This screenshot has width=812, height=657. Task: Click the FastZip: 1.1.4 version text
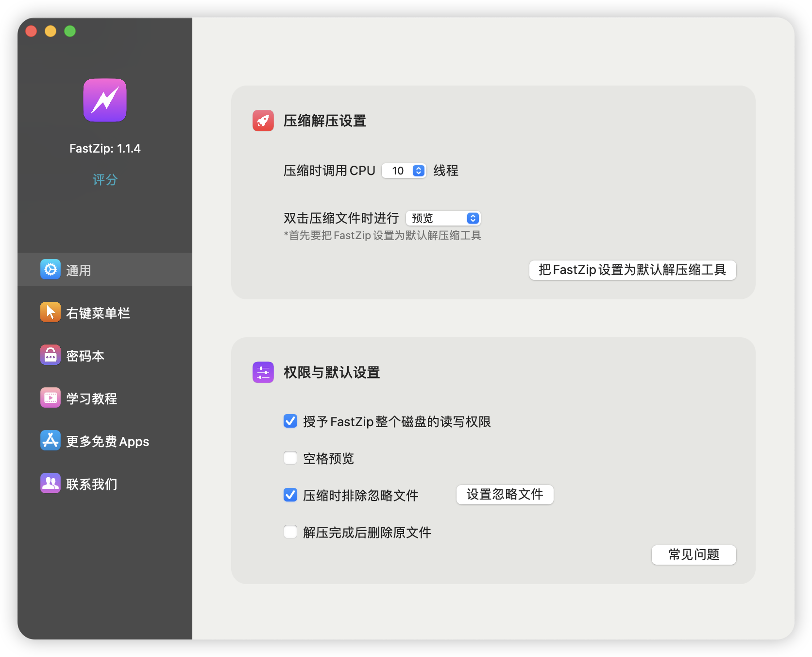[105, 148]
